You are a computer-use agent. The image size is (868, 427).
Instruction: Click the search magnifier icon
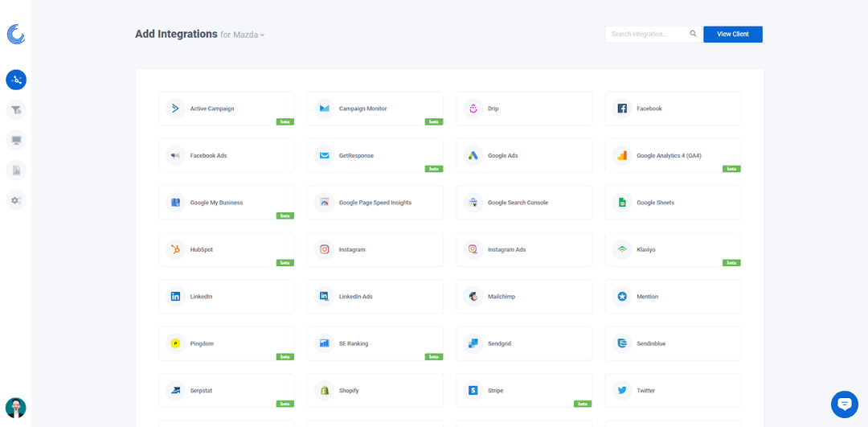(693, 34)
